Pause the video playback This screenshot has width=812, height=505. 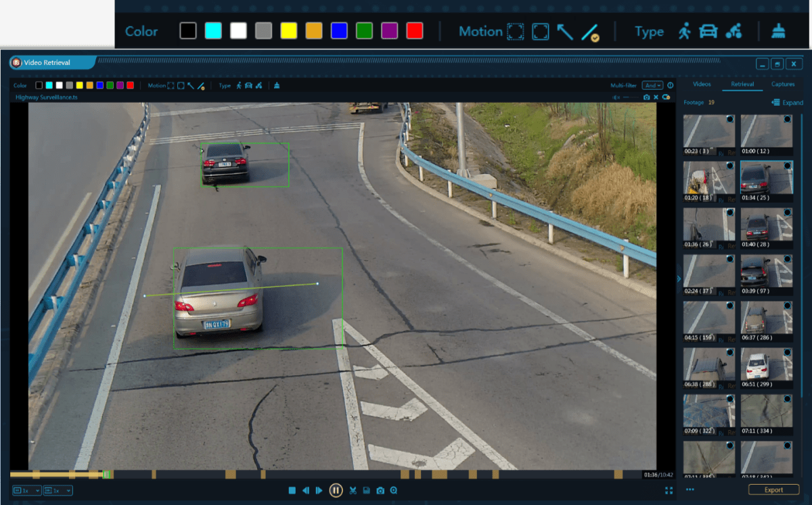tap(336, 491)
